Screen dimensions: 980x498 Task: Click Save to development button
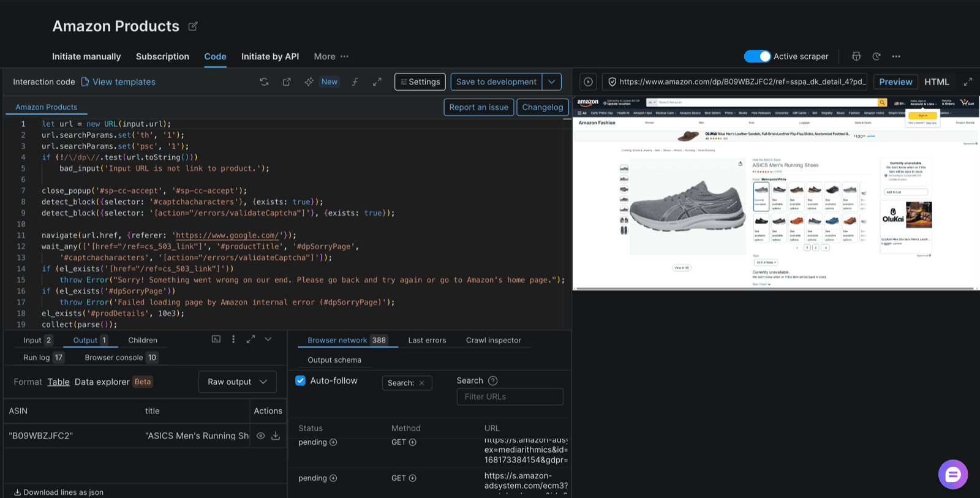(x=497, y=81)
